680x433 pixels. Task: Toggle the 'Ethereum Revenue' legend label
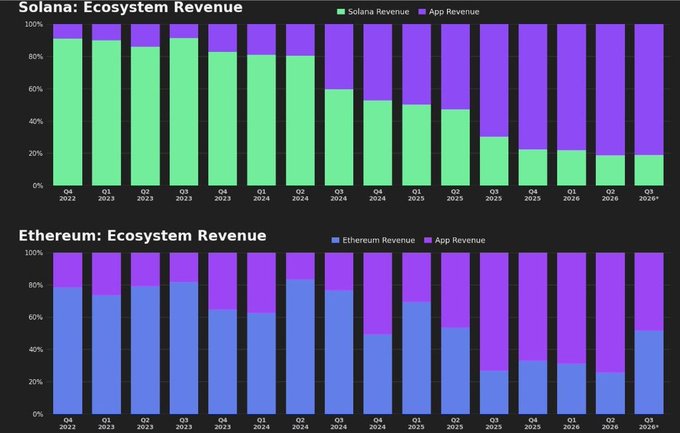click(x=379, y=240)
